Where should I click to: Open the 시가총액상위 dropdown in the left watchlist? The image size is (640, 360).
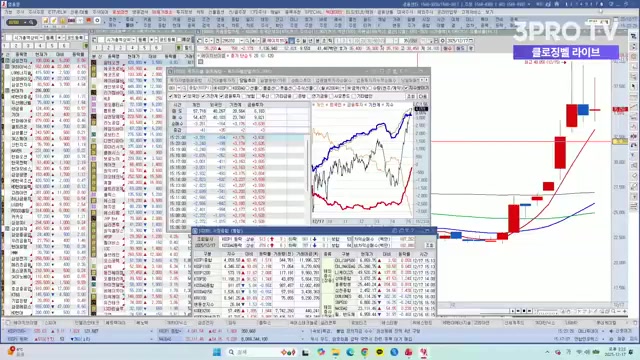tap(41, 38)
